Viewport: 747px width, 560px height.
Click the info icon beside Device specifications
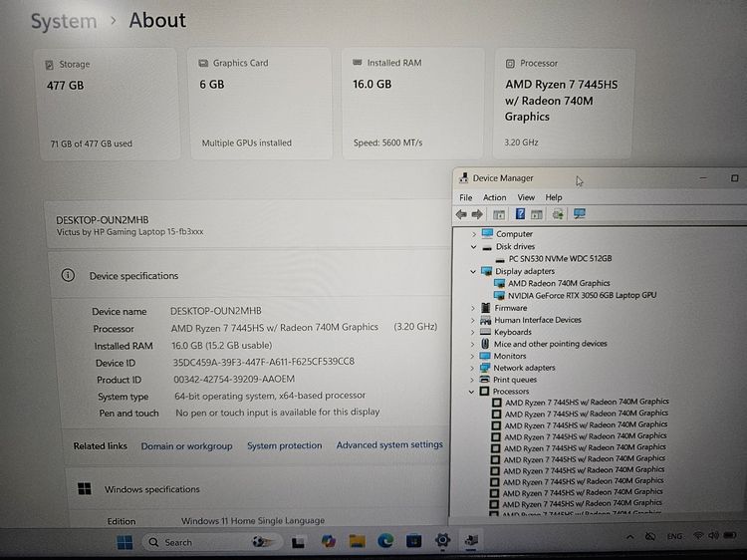pos(68,275)
